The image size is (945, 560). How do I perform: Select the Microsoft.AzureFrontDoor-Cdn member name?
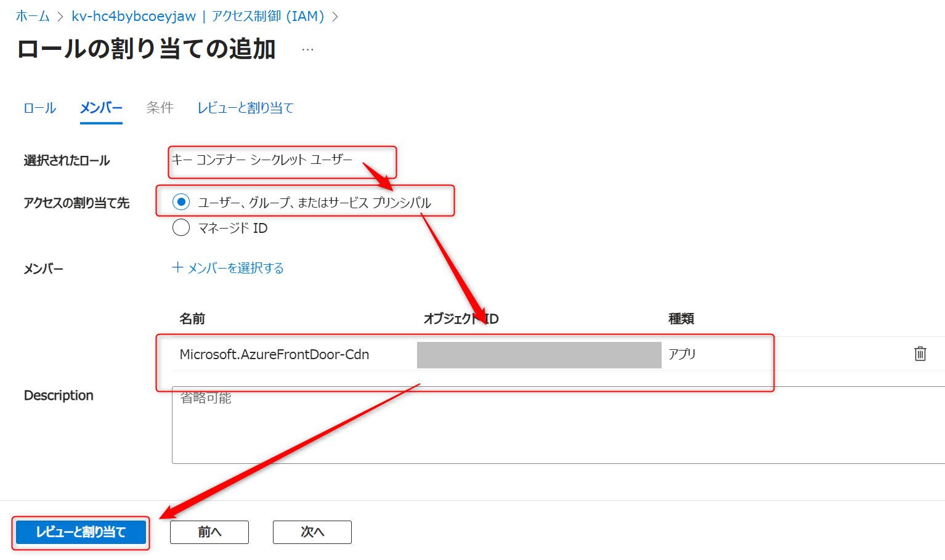tap(274, 354)
